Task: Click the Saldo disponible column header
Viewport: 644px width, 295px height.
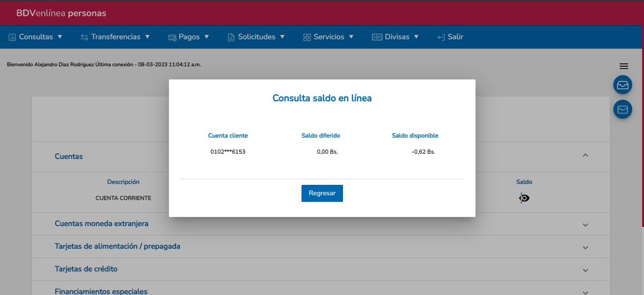Action: click(x=415, y=135)
